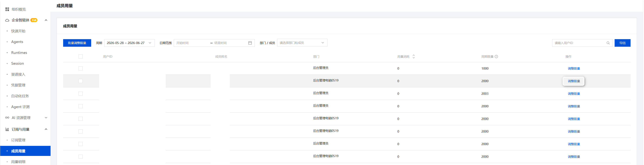
Task: Click the AI 资源管理 infinity icon
Action: [x=7, y=117]
